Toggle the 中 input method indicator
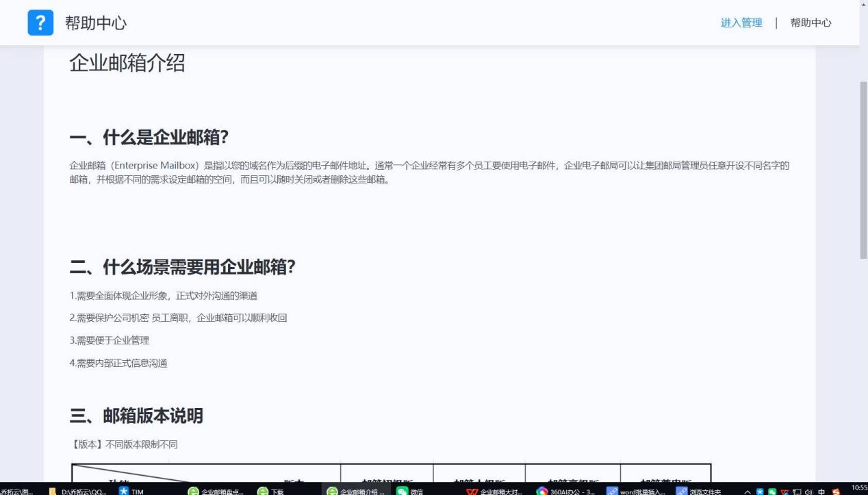 [x=821, y=491]
